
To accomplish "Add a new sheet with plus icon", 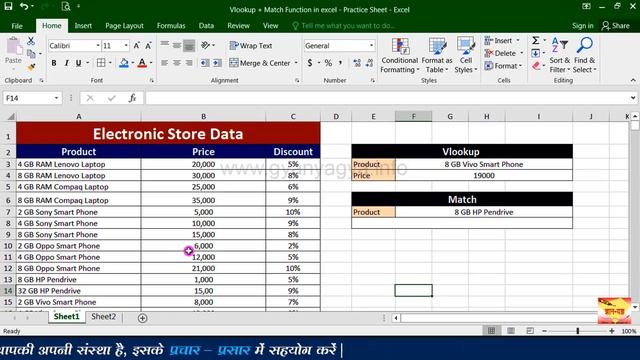I will coord(142,318).
